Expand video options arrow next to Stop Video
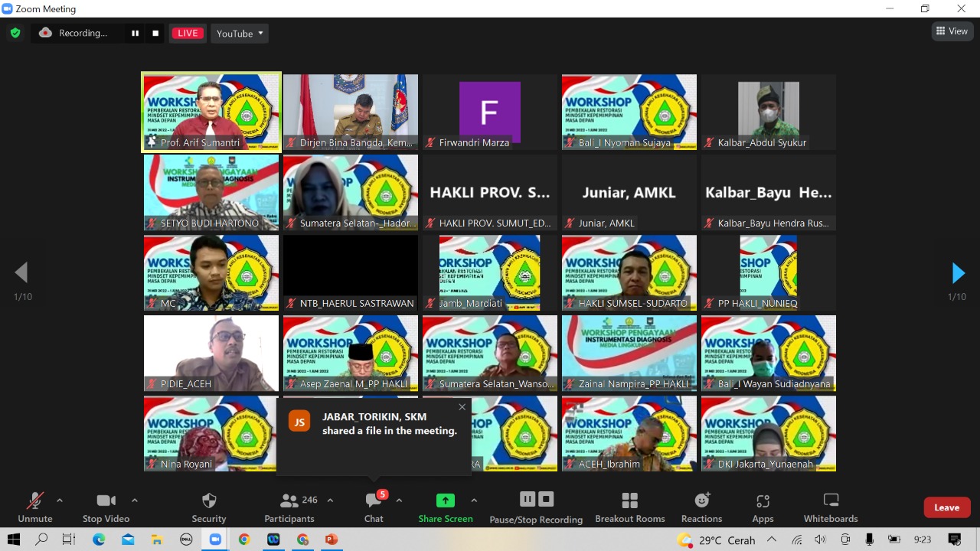This screenshot has height=551, width=980. [135, 500]
